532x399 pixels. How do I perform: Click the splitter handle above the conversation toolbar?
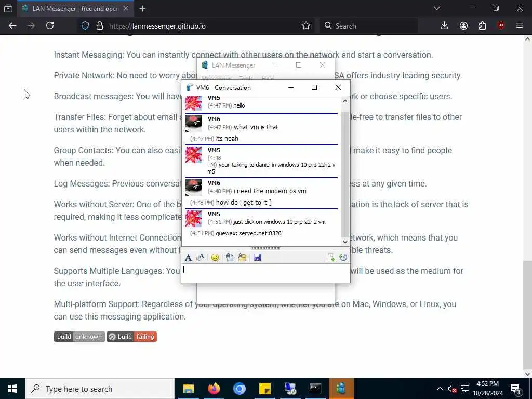(265, 248)
